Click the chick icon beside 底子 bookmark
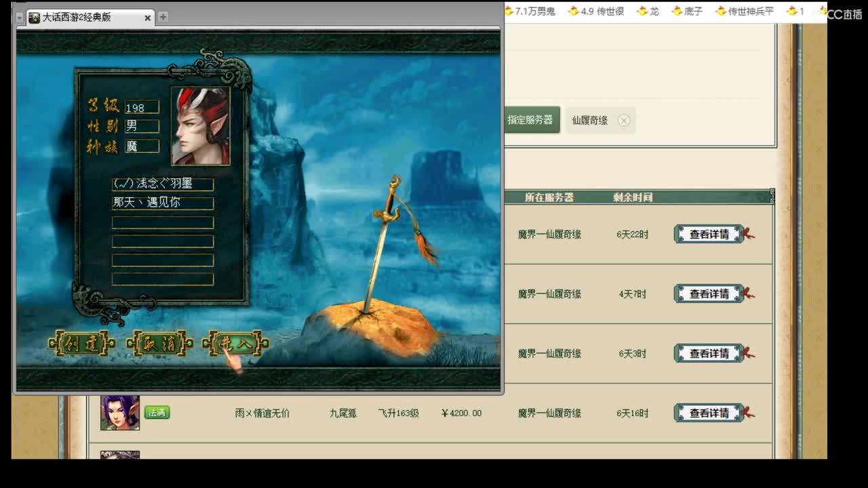This screenshot has width=868, height=488. pos(677,11)
